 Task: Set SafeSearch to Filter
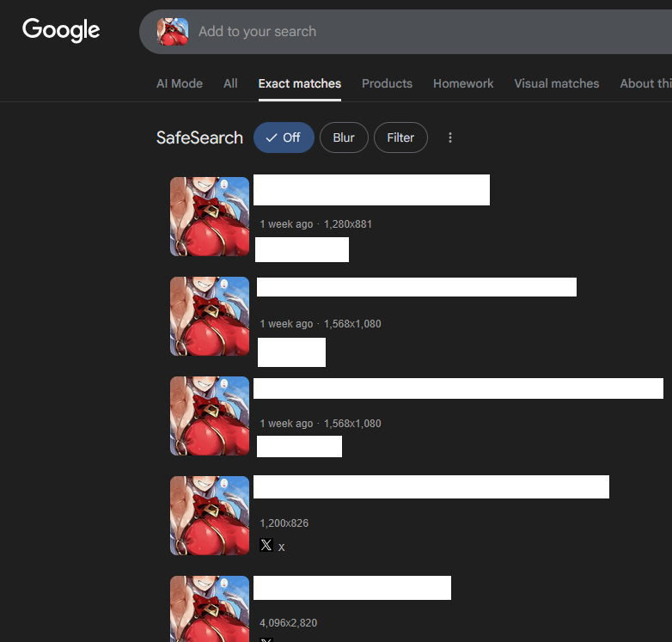pyautogui.click(x=400, y=138)
